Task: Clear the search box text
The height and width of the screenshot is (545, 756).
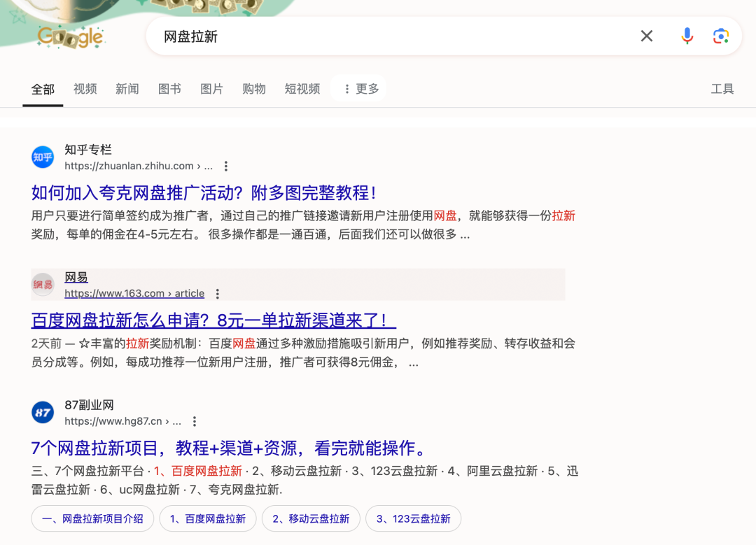Action: pos(646,36)
